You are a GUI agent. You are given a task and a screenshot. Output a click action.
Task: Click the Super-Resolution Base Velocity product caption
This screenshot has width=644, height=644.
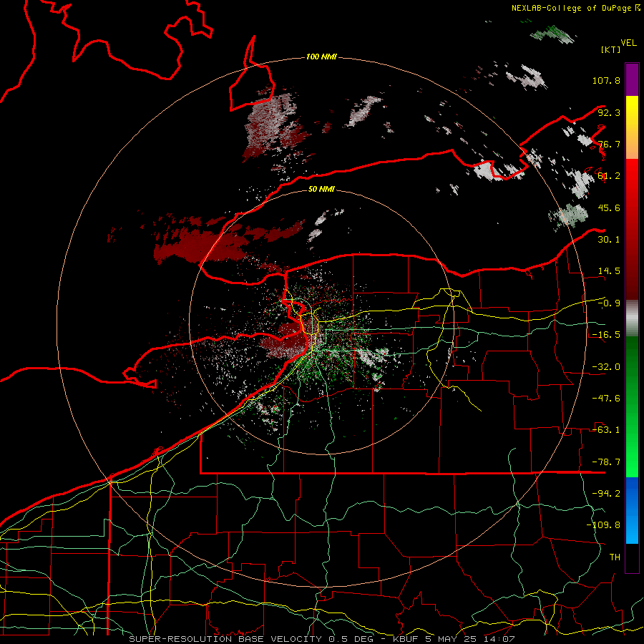(321, 639)
